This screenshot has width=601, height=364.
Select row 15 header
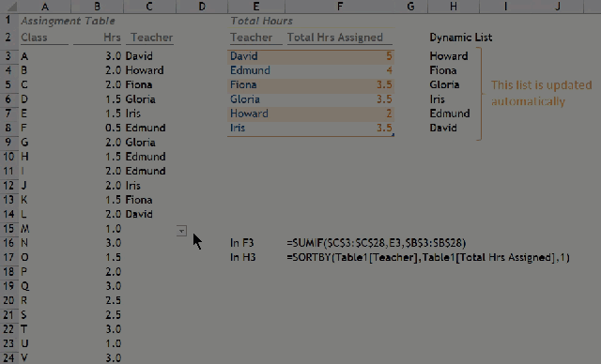pos(8,229)
